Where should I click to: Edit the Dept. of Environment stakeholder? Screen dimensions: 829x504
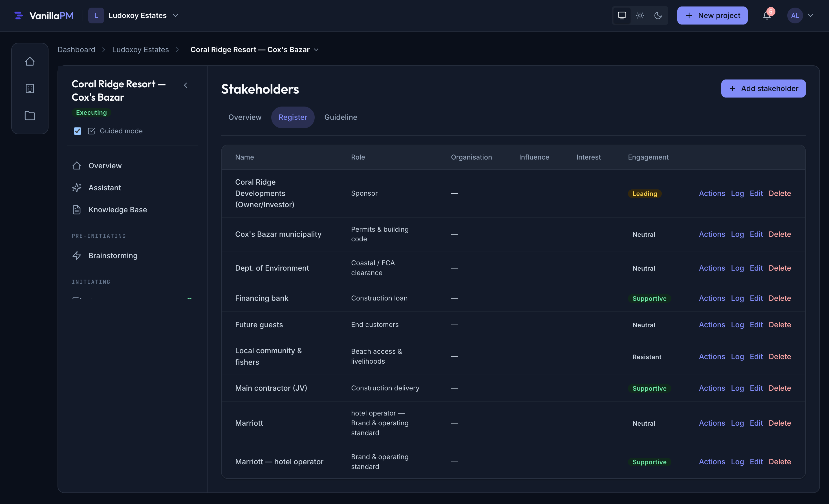point(756,268)
